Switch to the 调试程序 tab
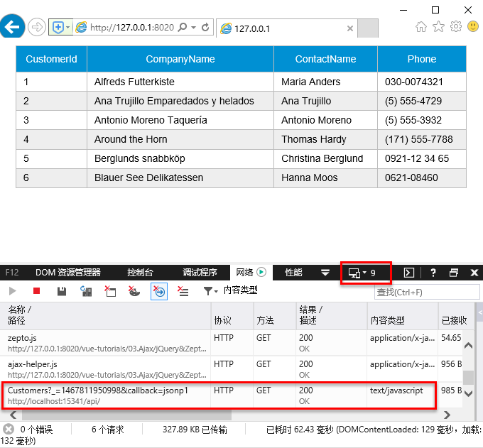This screenshot has width=483, height=448. [x=200, y=273]
